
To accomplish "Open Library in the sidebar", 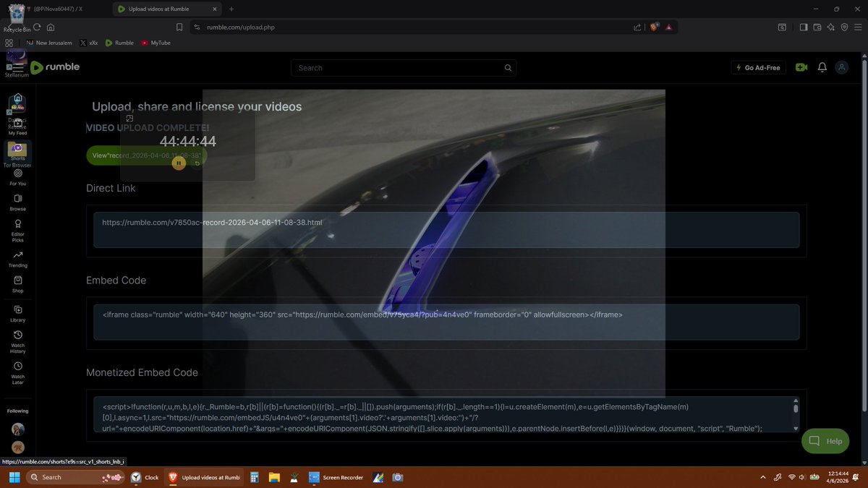I will 18,314.
